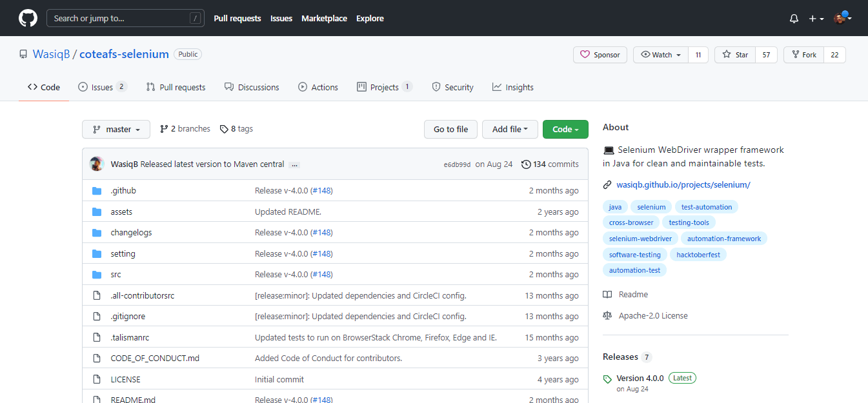Open the Watch notifications dropdown
Viewport: 868px width, 403px height.
tap(661, 55)
